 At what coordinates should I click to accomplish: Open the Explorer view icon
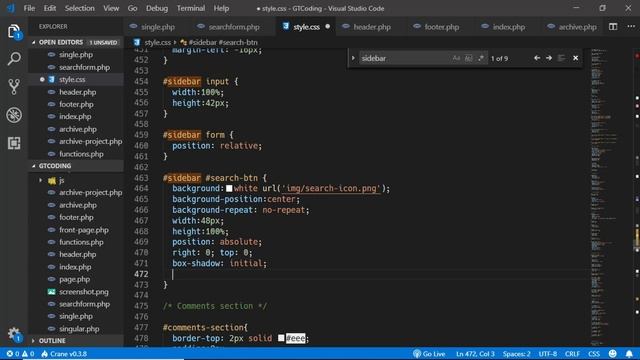[14, 32]
